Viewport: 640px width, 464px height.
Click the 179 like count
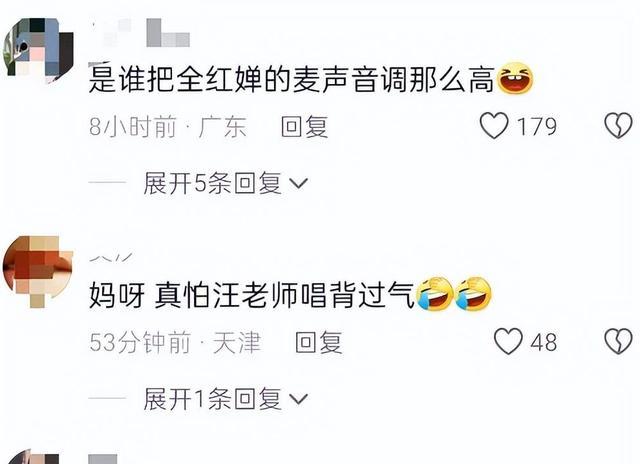537,127
